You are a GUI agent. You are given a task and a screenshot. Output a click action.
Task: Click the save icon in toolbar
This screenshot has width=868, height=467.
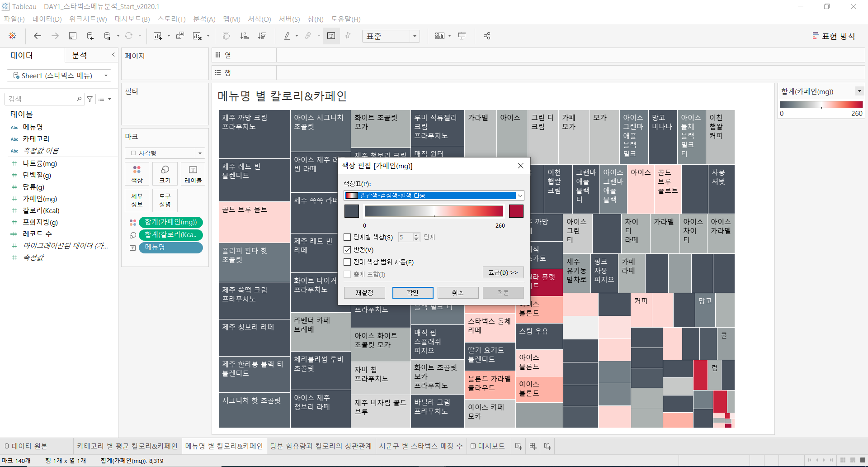pyautogui.click(x=72, y=36)
